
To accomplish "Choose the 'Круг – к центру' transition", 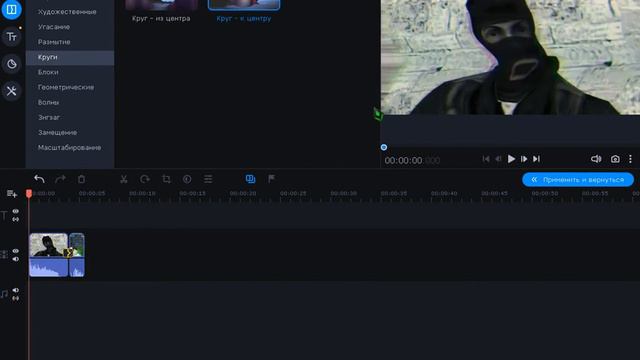I will click(x=244, y=11).
